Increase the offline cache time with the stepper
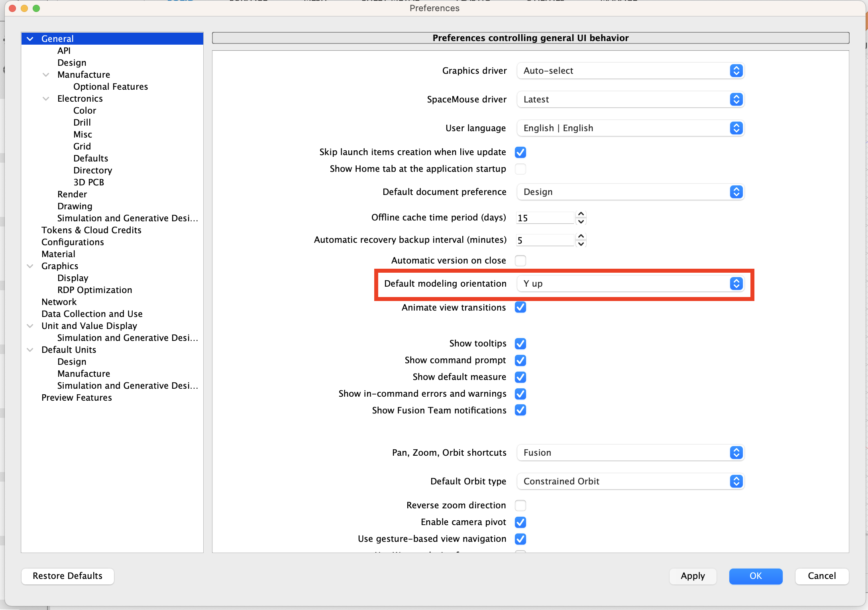The width and height of the screenshot is (868, 610). pos(581,214)
